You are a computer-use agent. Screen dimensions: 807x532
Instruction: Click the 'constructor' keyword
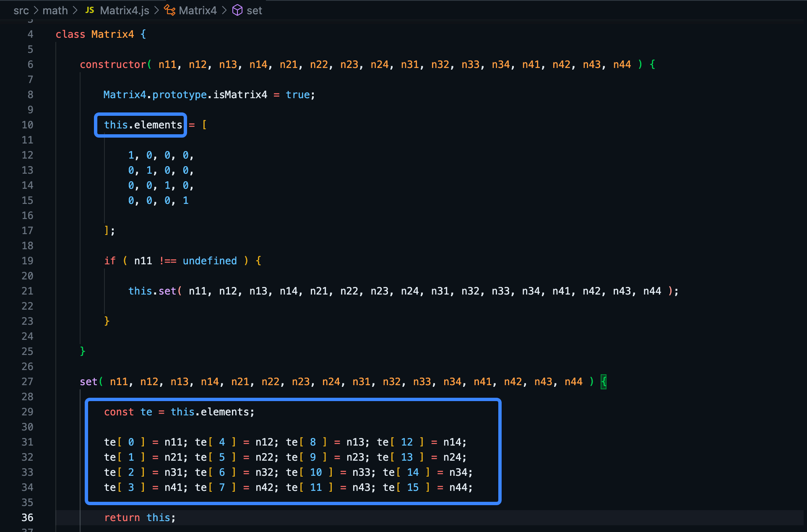113,65
